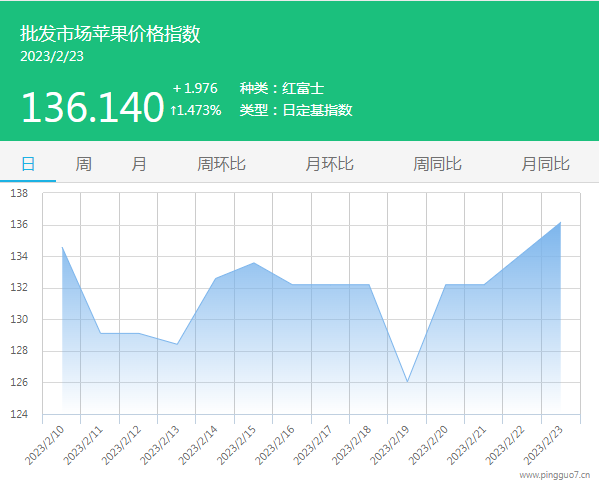
Task: Select the 周 weekly tab
Action: pyautogui.click(x=83, y=164)
